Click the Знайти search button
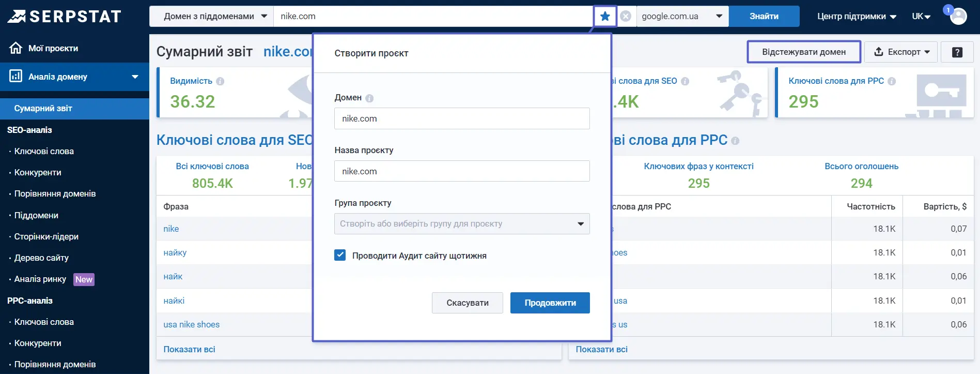The image size is (980, 374). [x=764, y=17]
